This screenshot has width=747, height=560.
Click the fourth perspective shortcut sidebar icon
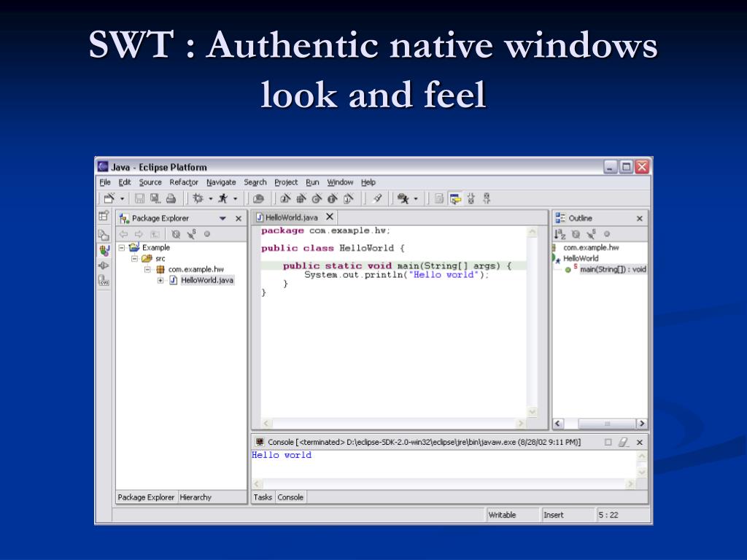104,265
